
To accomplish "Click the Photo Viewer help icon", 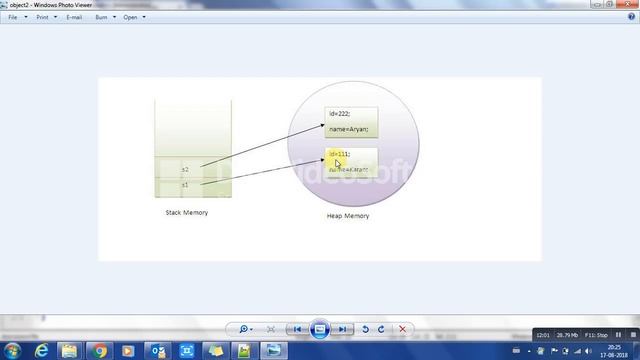I will pyautogui.click(x=631, y=17).
